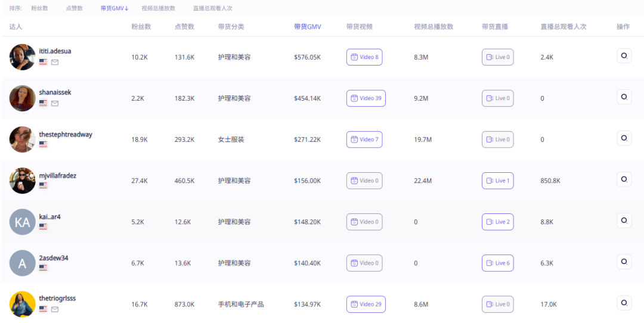The image size is (644, 323).
Task: Sort by 粉丝数 in sort bar
Action: (39, 8)
